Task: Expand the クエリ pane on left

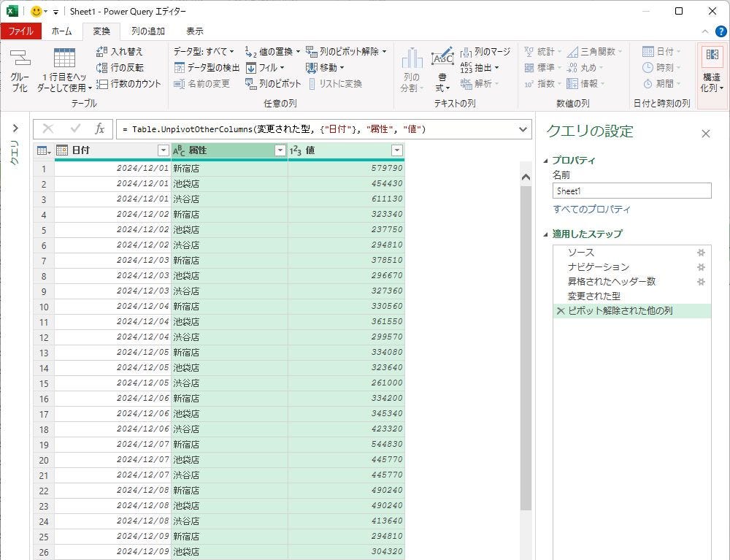Action: pos(15,129)
